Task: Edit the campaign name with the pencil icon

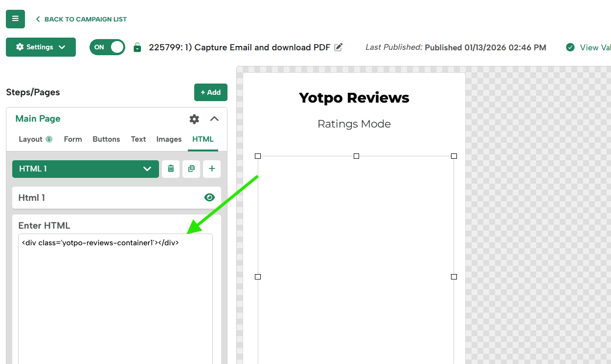Action: (338, 47)
